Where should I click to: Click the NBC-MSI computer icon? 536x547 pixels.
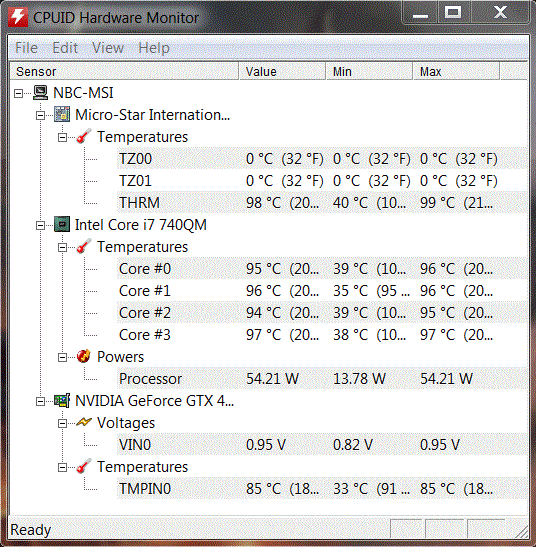point(40,93)
